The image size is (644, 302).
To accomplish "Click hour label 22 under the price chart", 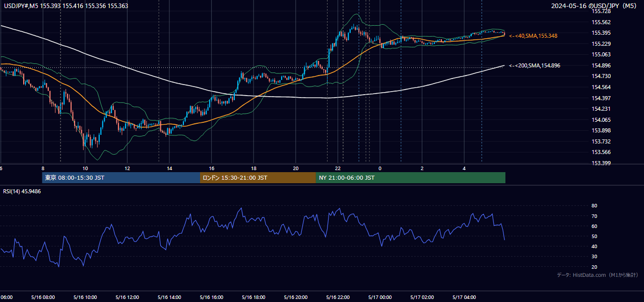I will pos(338,168).
